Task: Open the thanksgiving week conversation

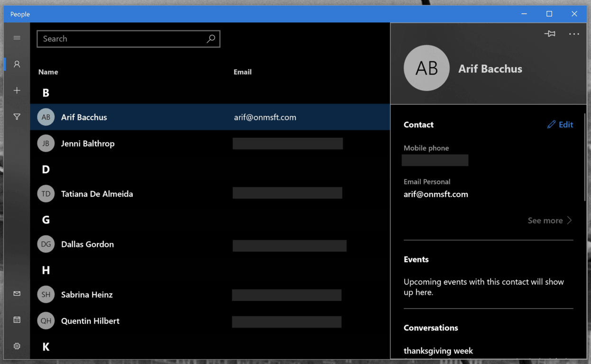Action: click(x=438, y=351)
